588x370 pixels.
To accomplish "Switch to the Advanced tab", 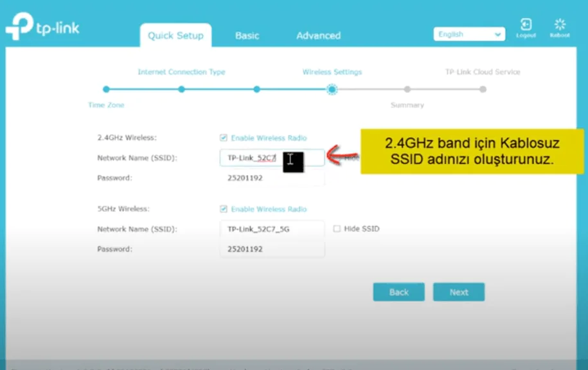I will [x=318, y=35].
